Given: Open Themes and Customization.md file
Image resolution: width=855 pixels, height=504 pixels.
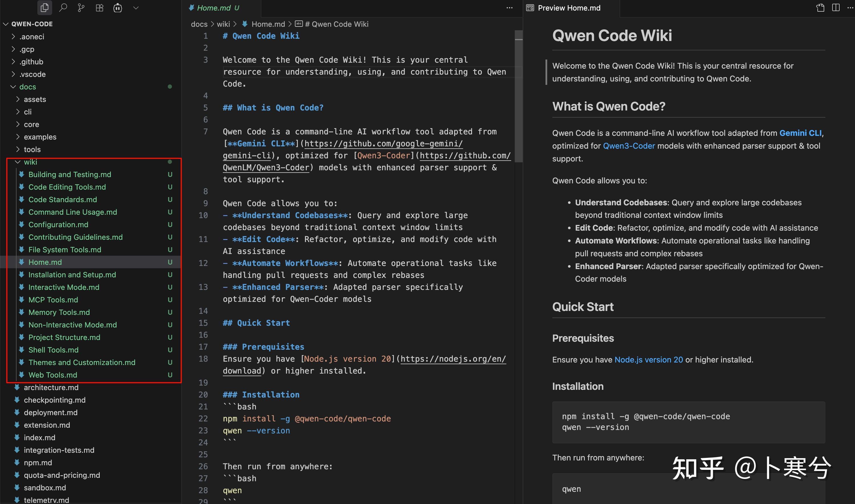Looking at the screenshot, I should 82,362.
